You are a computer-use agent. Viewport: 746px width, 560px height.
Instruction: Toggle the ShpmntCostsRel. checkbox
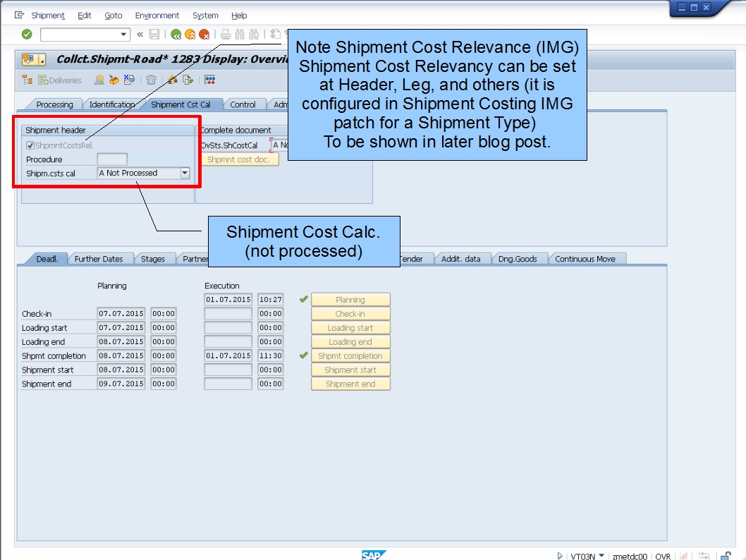[x=30, y=145]
